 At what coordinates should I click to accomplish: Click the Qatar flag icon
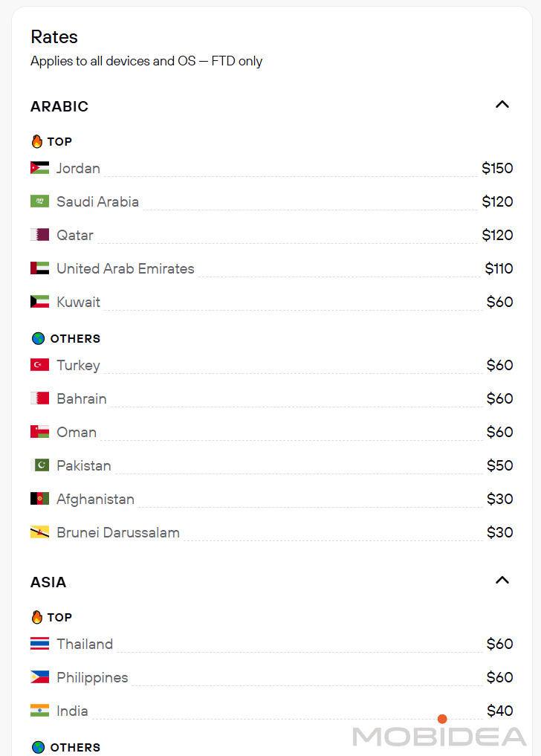click(39, 235)
